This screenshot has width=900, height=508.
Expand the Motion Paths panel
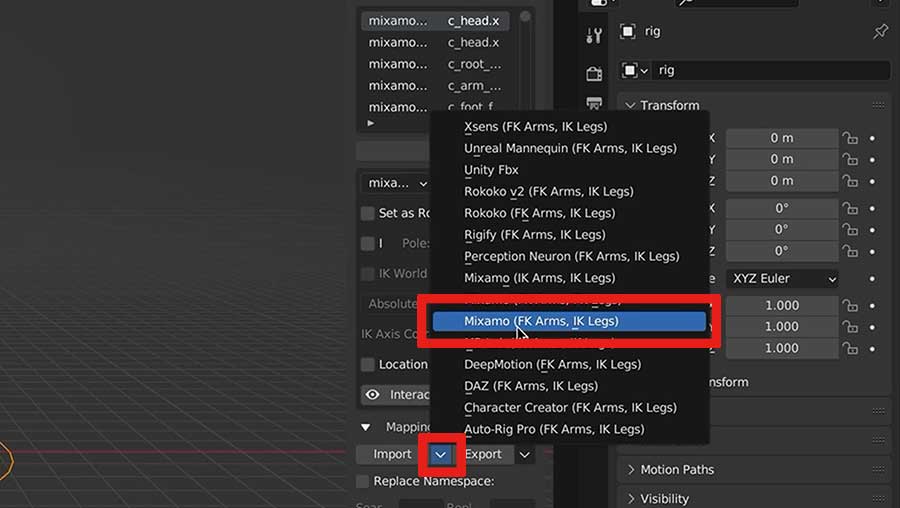[630, 470]
